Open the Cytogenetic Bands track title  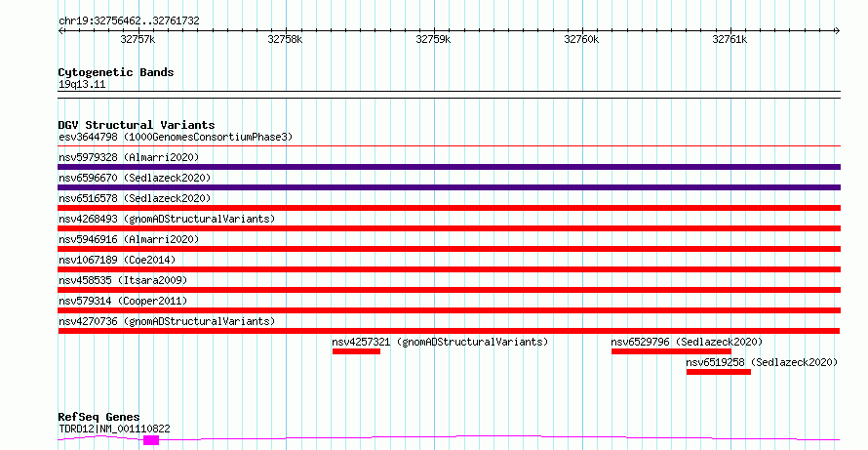coord(116,72)
